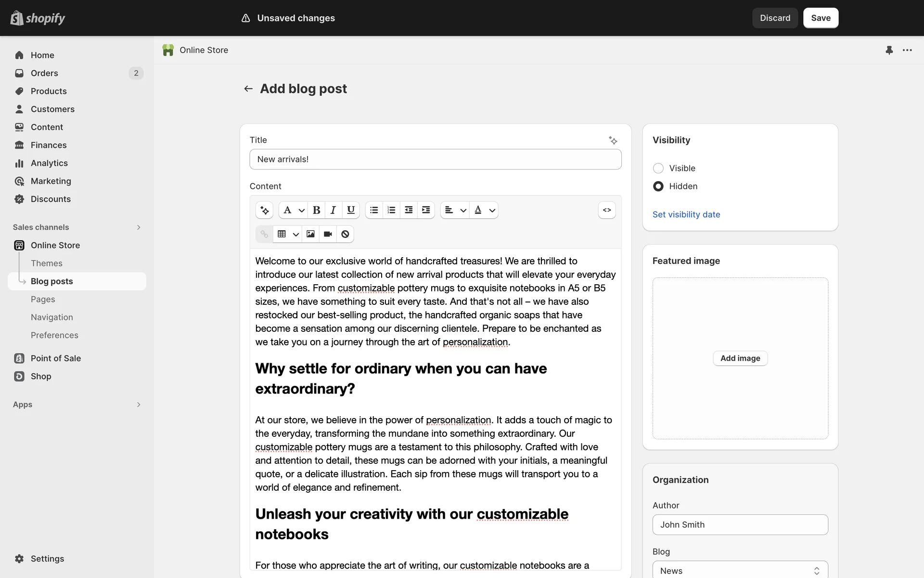924x578 pixels.
Task: Click the Set visibility date link
Action: 686,215
